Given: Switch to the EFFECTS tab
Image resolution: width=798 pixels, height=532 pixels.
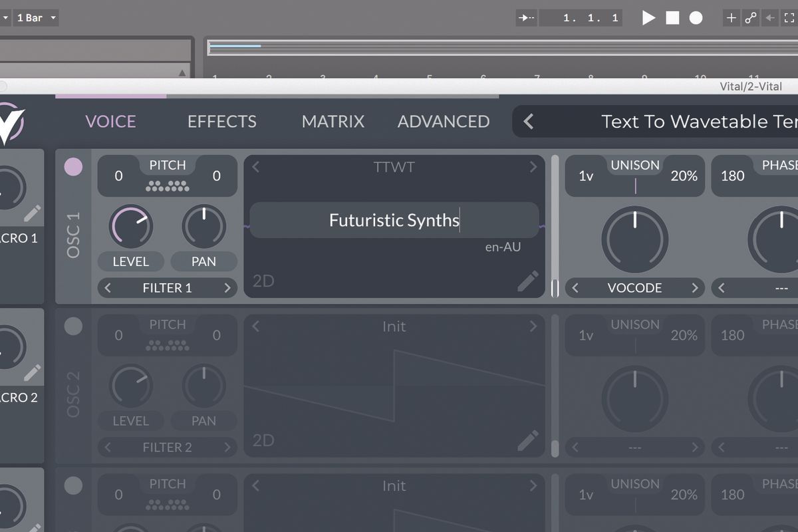Looking at the screenshot, I should (x=221, y=121).
